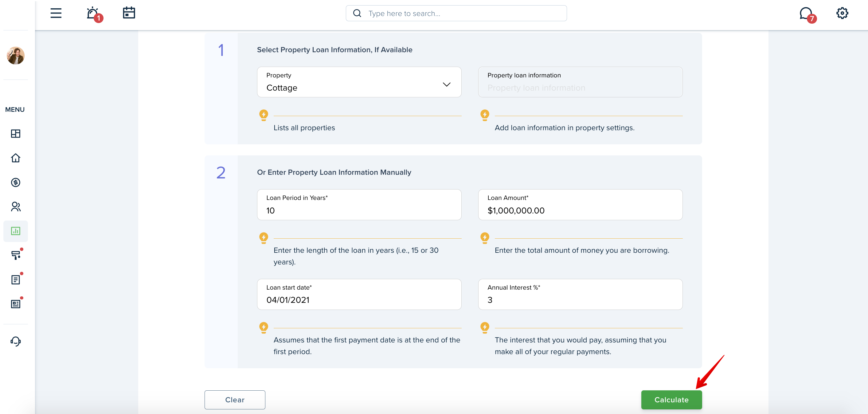Viewport: 868px width, 414px height.
Task: Click the lightbulb icon for total amount hint
Action: 485,238
